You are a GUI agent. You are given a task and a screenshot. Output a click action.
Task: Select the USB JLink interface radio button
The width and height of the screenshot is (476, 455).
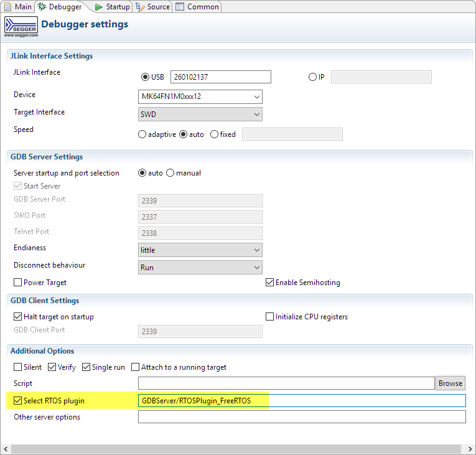[146, 77]
